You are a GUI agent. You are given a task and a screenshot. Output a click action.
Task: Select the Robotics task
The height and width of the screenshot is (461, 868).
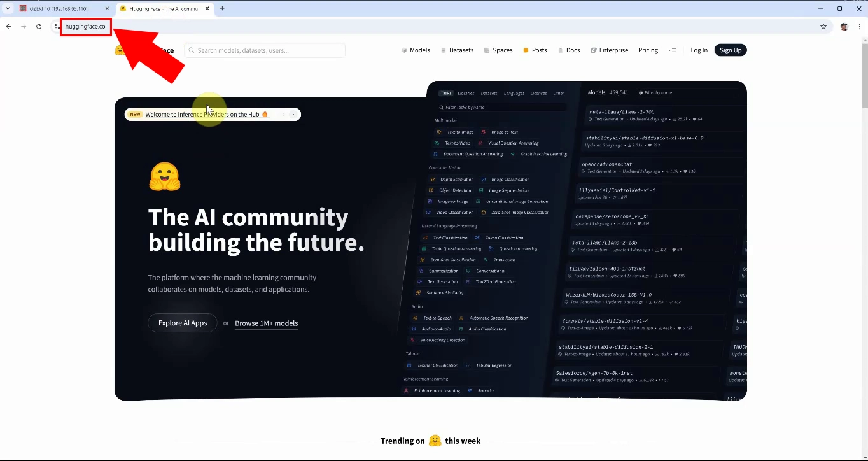(482, 391)
